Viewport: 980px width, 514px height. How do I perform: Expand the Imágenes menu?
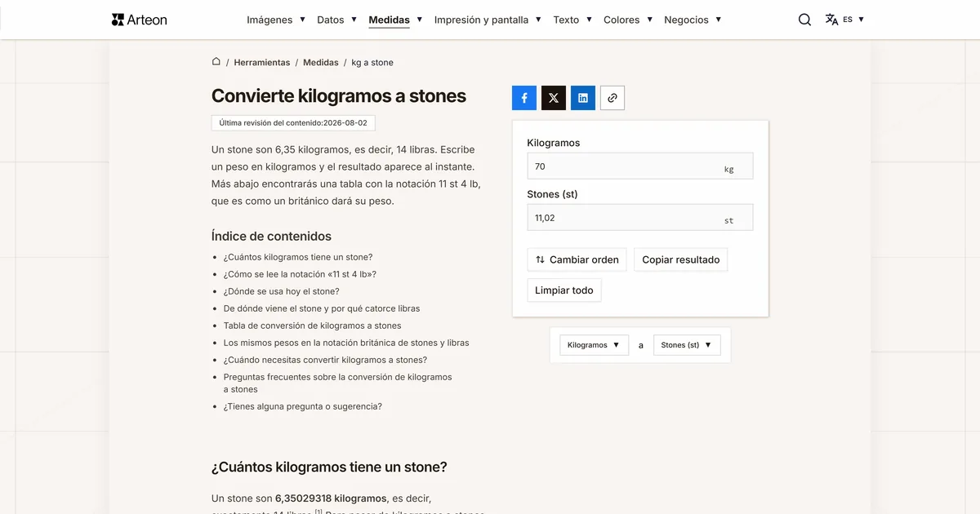(x=276, y=20)
